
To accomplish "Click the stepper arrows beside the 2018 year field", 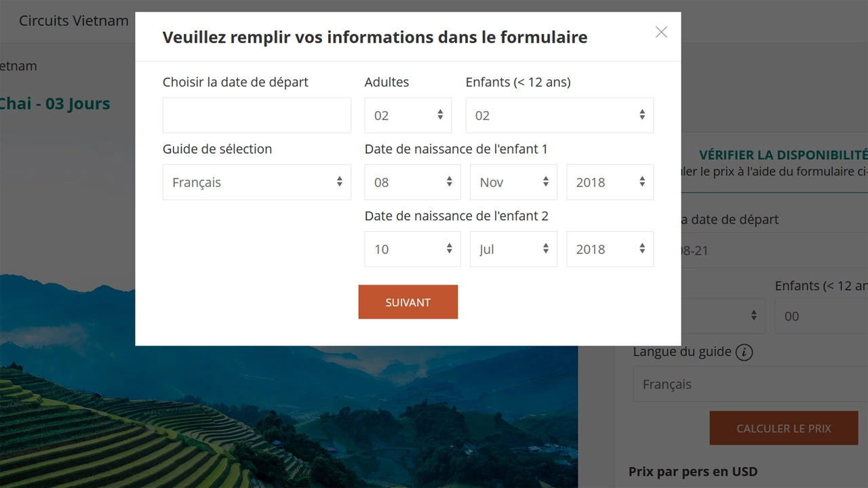I will point(642,182).
